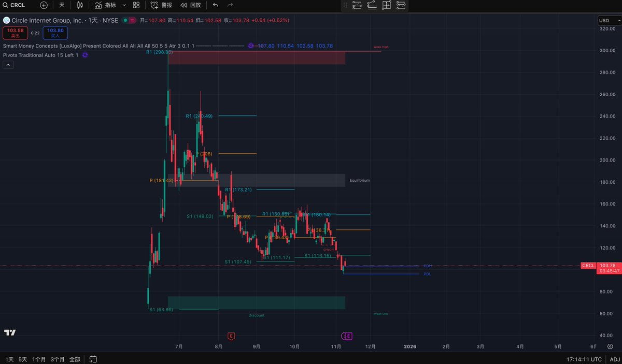Click the 103.58 卖出 sell button
The height and width of the screenshot is (364, 622).
15,33
